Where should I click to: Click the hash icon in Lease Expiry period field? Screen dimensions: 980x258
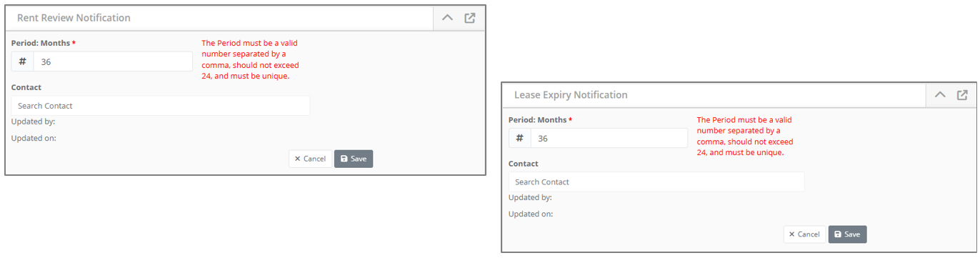[x=520, y=138]
